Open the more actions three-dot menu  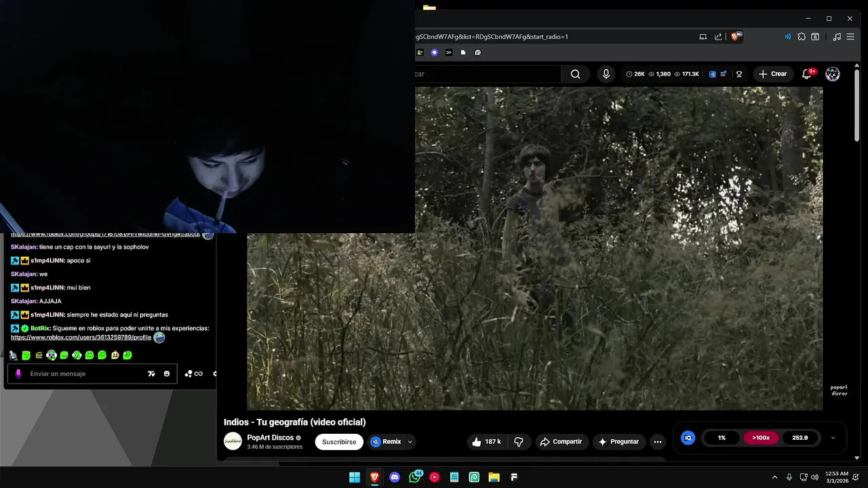pos(657,442)
